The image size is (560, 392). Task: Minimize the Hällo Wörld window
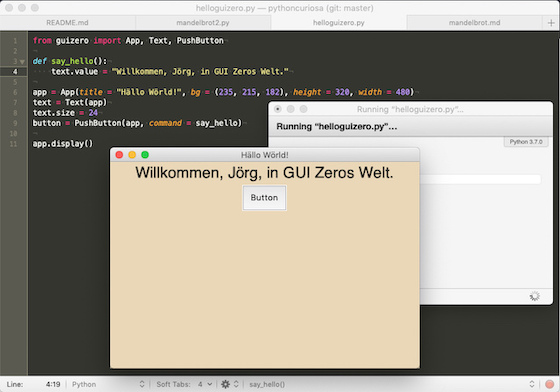point(132,155)
